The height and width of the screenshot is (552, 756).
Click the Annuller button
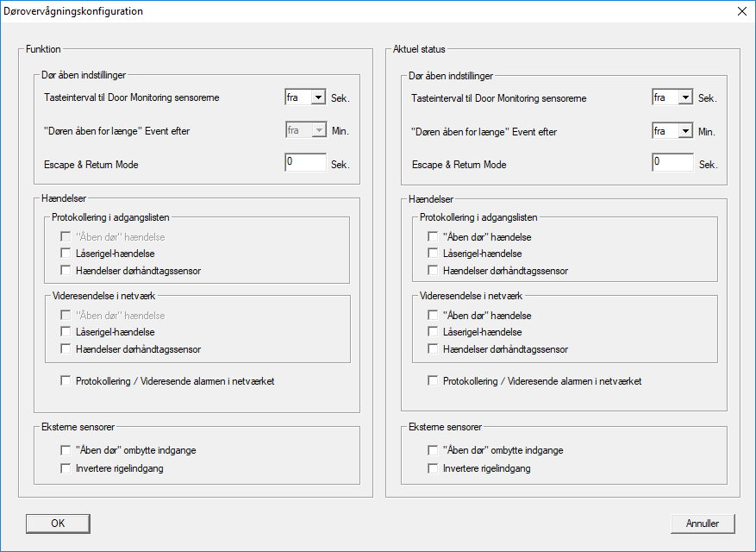coord(702,523)
